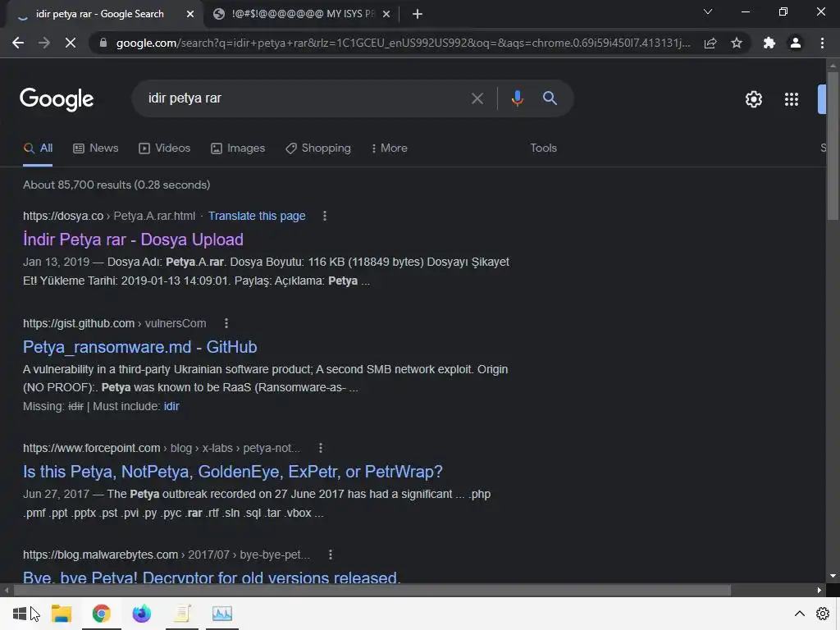Close the Google Search tab
The height and width of the screenshot is (630, 840).
point(190,15)
